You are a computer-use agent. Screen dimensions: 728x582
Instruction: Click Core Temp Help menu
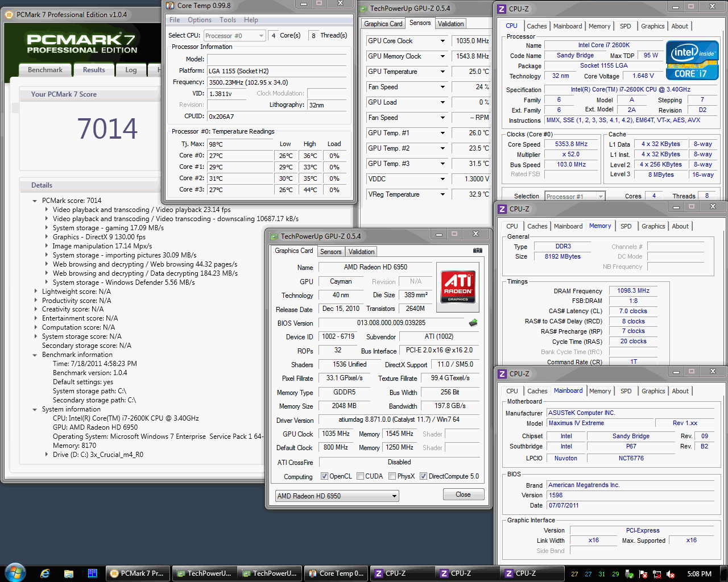coord(251,20)
